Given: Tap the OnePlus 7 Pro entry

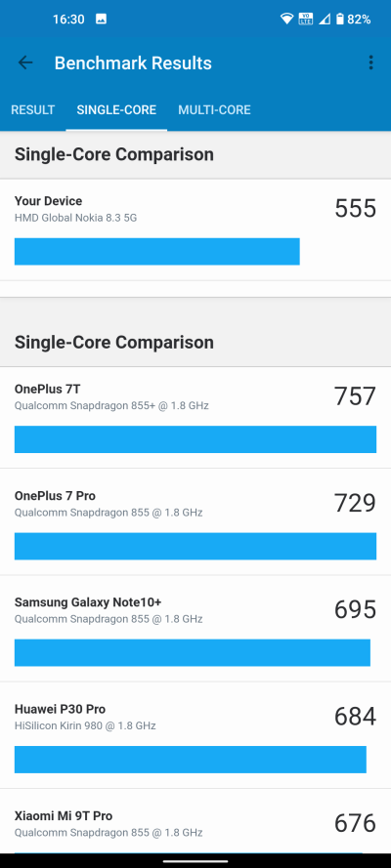Looking at the screenshot, I should click(x=195, y=522).
